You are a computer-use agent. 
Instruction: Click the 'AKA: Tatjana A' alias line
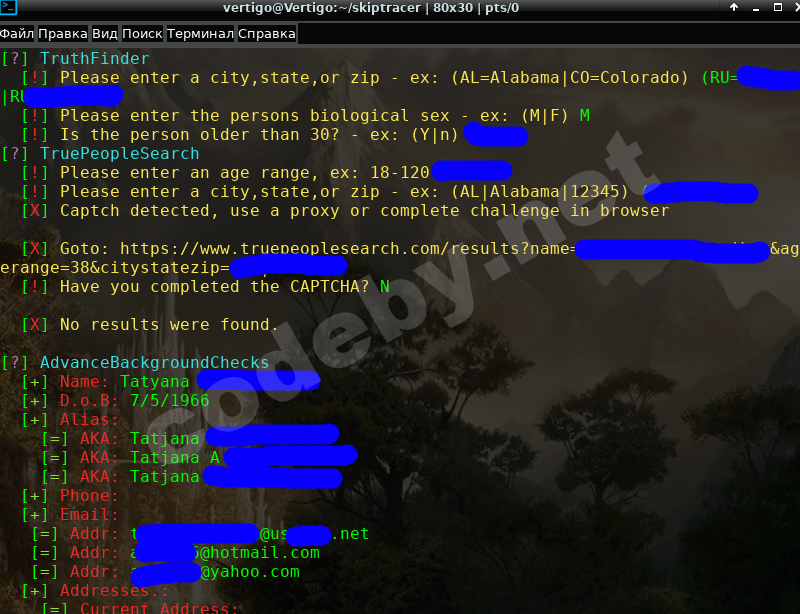(x=199, y=458)
